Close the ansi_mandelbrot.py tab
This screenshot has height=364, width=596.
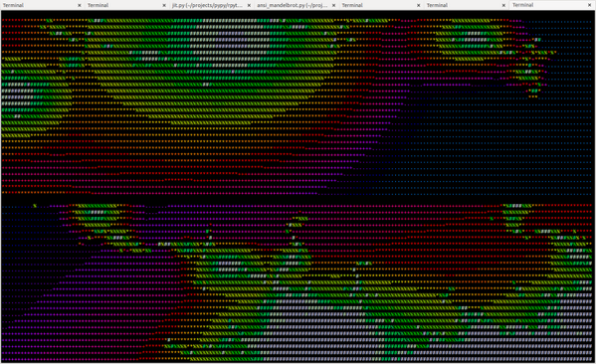click(333, 5)
